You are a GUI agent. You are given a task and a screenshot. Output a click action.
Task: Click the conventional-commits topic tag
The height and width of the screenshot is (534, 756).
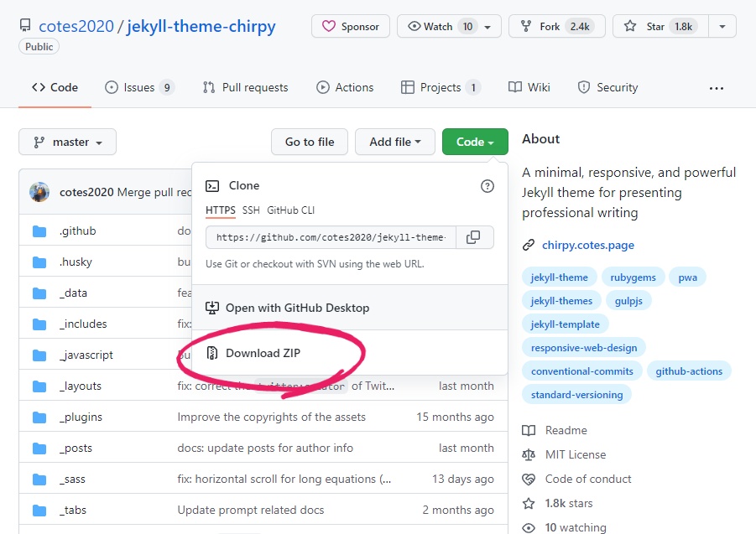tap(582, 371)
